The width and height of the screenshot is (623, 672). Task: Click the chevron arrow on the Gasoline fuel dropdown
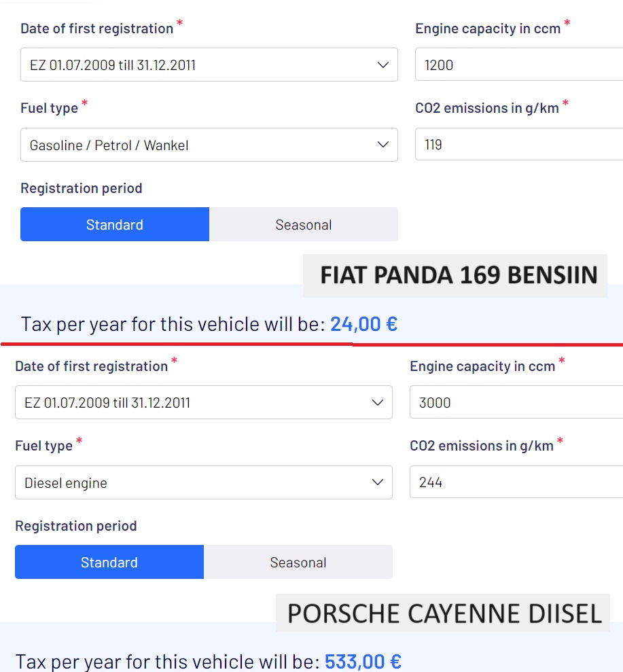click(382, 145)
